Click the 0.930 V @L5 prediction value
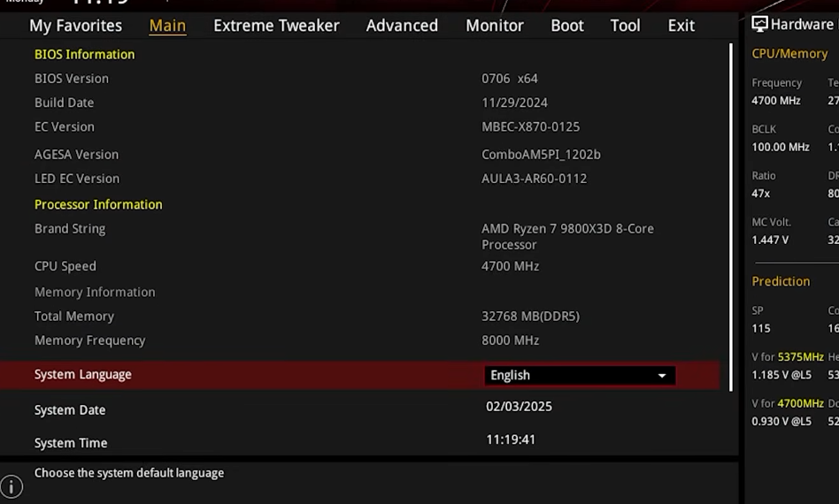Image resolution: width=839 pixels, height=504 pixels. [781, 422]
